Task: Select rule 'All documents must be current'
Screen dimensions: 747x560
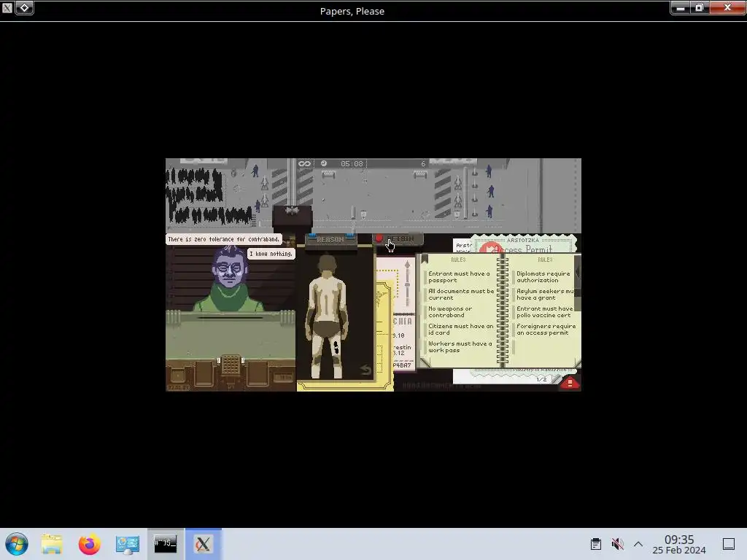Action: (x=461, y=295)
